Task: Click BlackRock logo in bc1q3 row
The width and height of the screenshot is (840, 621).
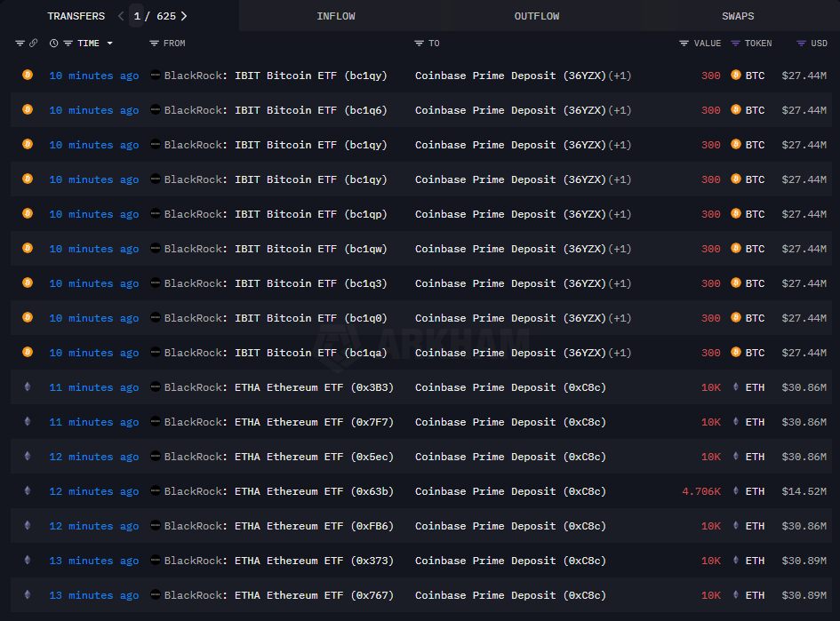Action: coord(156,283)
